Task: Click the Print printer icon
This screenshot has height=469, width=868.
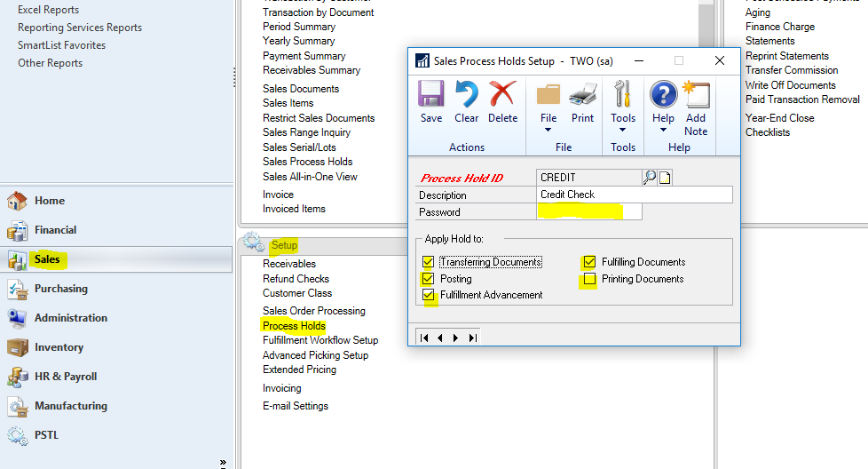Action: [583, 95]
